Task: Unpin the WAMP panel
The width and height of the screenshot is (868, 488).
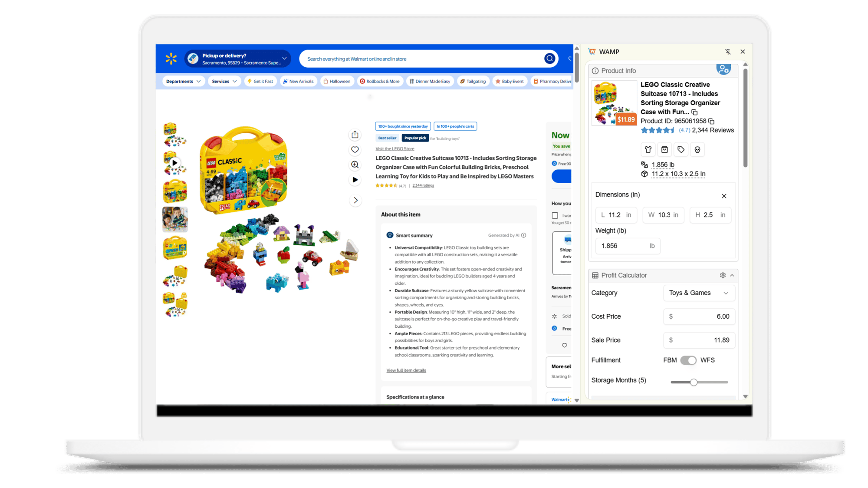Action: (728, 52)
